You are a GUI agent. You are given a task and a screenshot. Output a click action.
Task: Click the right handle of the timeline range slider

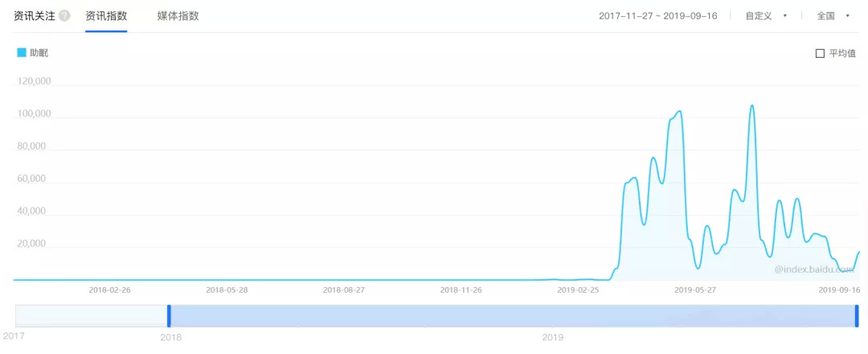(x=857, y=316)
